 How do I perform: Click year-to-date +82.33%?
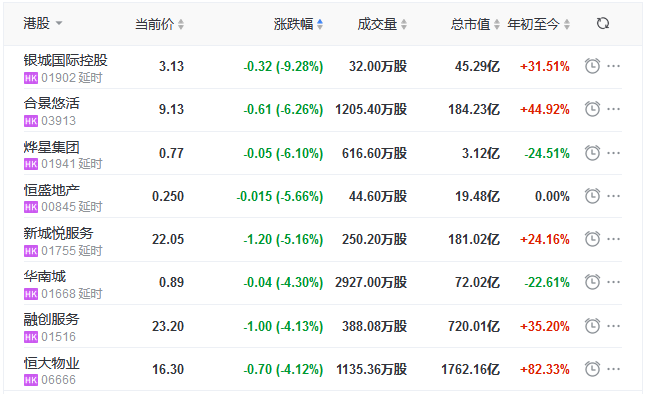tap(545, 369)
